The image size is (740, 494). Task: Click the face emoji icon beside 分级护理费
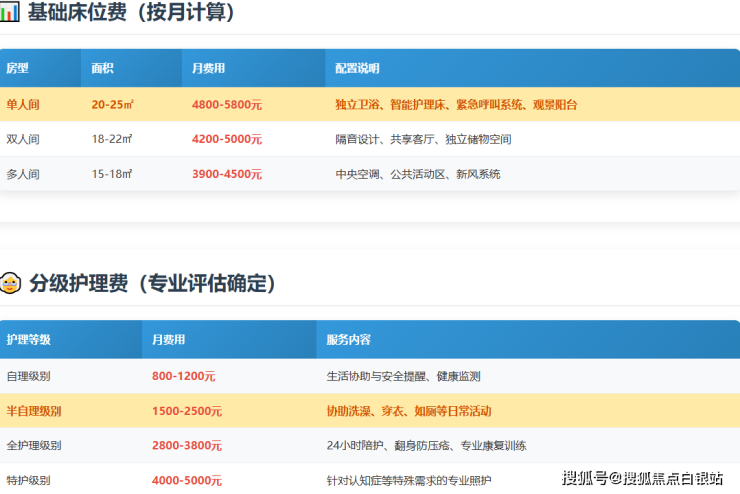click(x=11, y=283)
